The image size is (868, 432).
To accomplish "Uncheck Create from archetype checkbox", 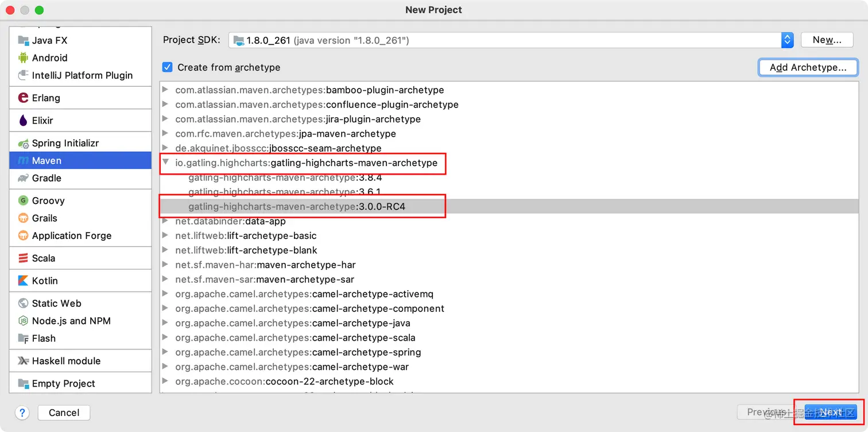I will 167,67.
